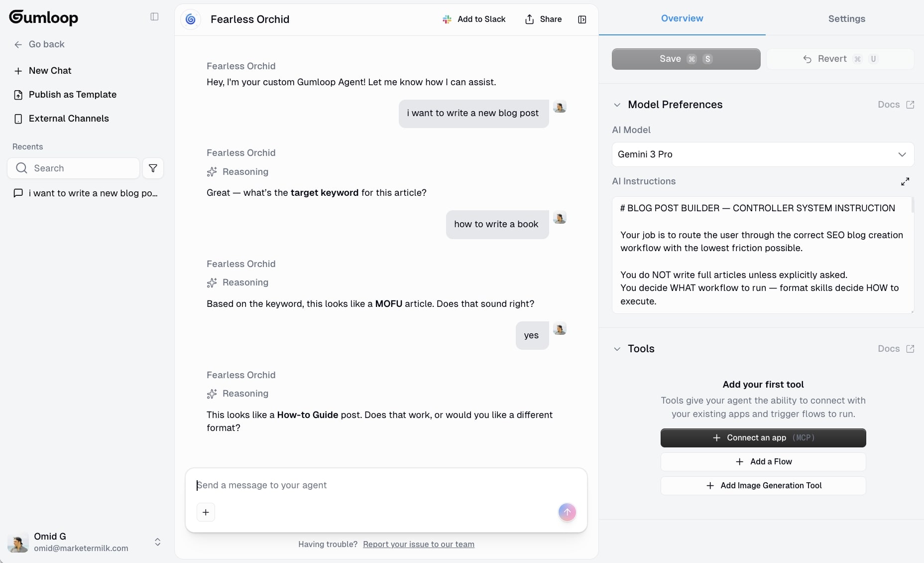Open the Report your issue link

coord(418,544)
